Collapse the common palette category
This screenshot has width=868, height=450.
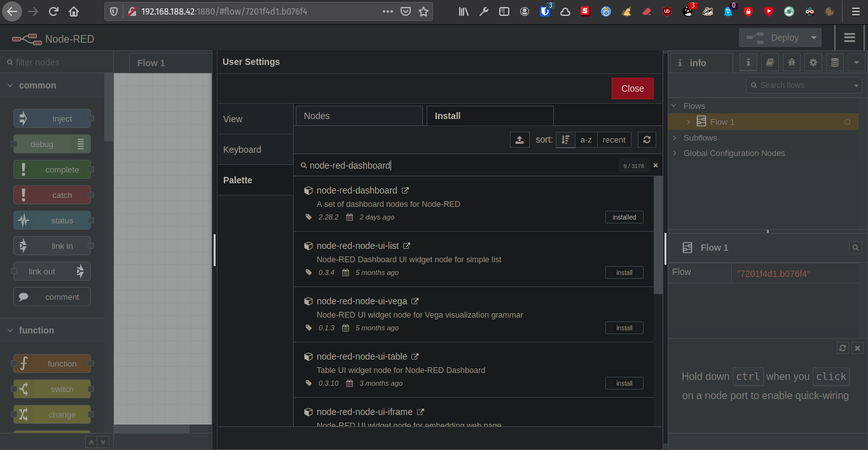point(10,85)
